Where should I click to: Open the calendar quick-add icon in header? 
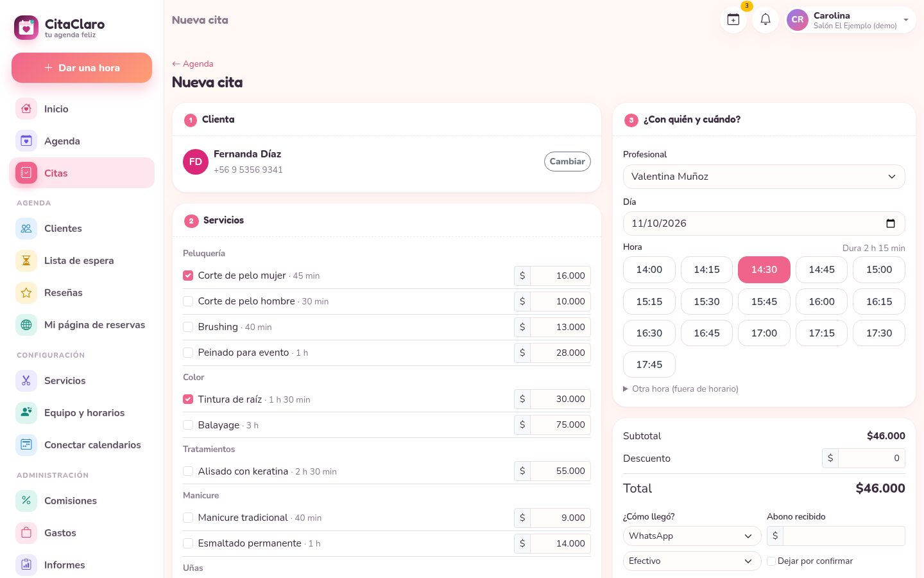pyautogui.click(x=733, y=20)
